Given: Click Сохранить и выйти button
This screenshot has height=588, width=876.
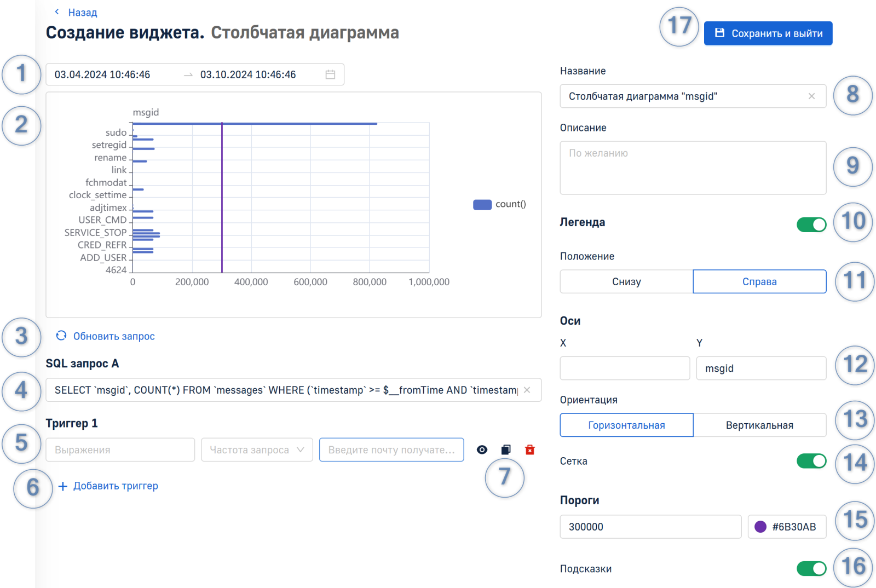Looking at the screenshot, I should 768,33.
